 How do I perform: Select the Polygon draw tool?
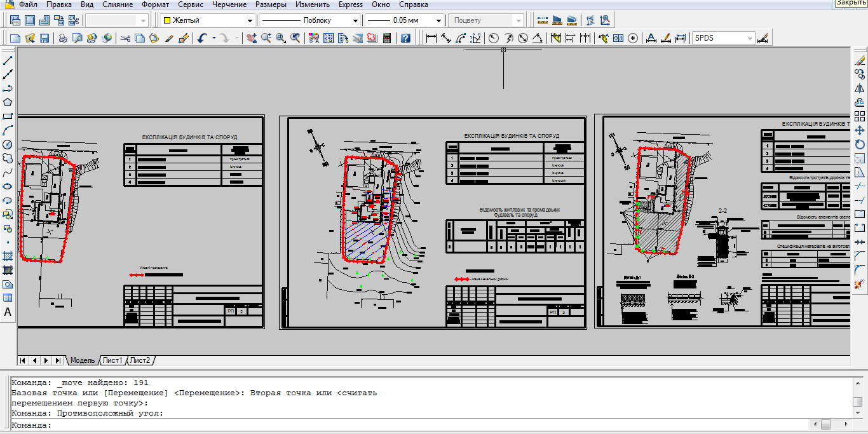[8, 102]
